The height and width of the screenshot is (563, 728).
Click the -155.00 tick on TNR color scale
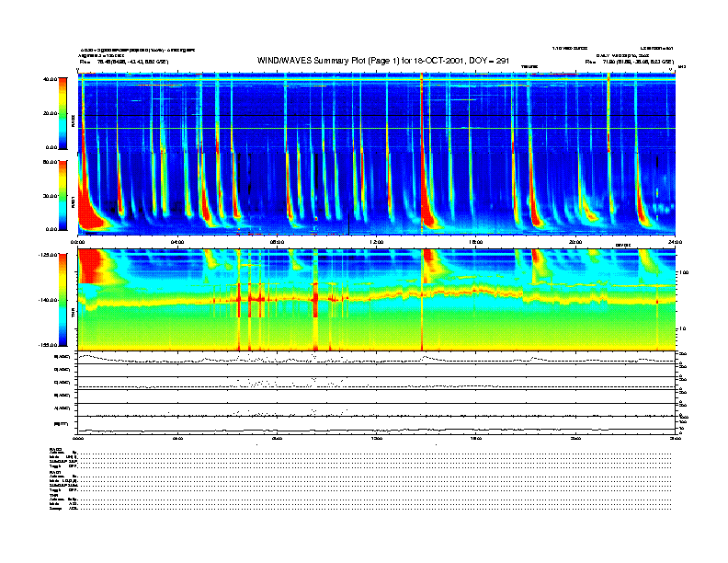pyautogui.click(x=48, y=345)
